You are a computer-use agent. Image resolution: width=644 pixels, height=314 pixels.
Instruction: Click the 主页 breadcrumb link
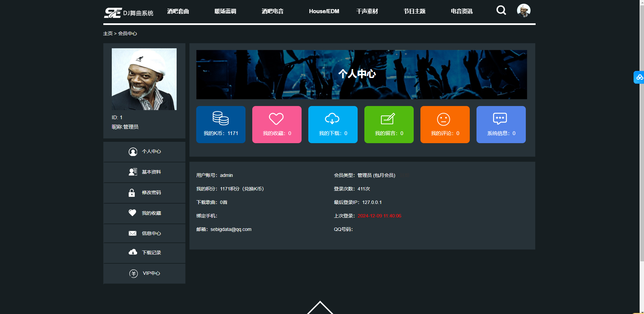pos(107,33)
